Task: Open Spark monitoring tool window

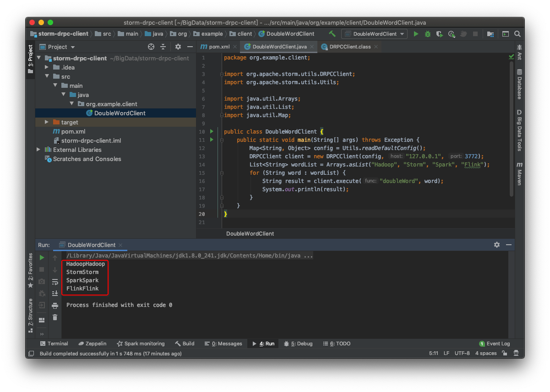Action: click(141, 344)
